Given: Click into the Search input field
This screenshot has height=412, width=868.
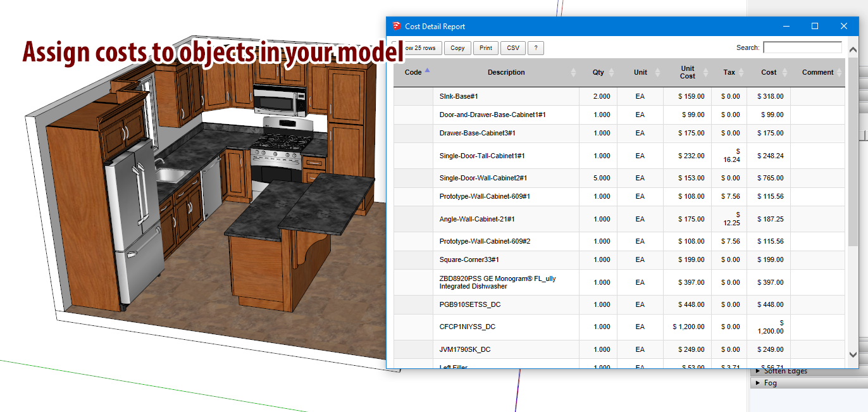Looking at the screenshot, I should [802, 47].
